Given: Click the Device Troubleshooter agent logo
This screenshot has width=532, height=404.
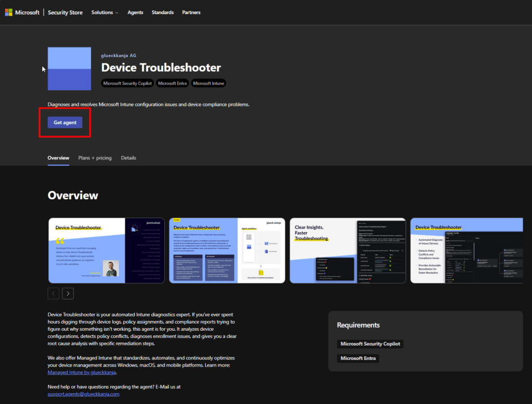Looking at the screenshot, I should [69, 69].
